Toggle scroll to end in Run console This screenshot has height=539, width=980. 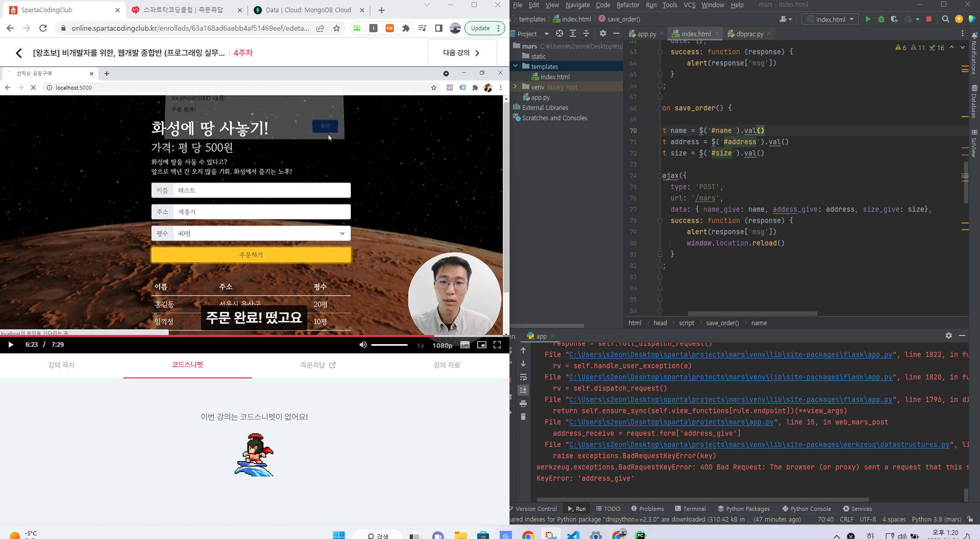point(523,390)
